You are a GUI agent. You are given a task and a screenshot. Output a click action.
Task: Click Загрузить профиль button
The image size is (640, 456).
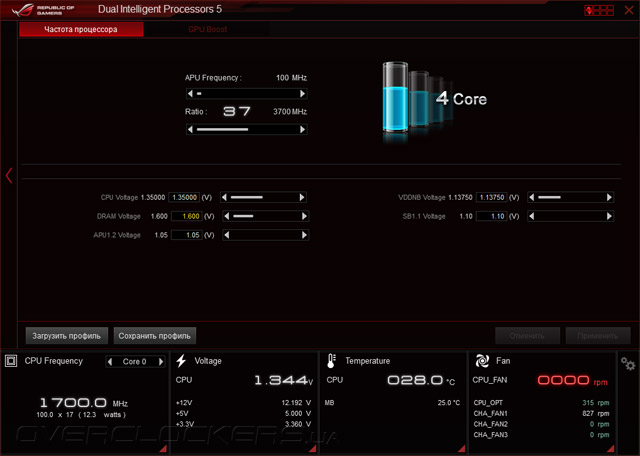[x=67, y=336]
